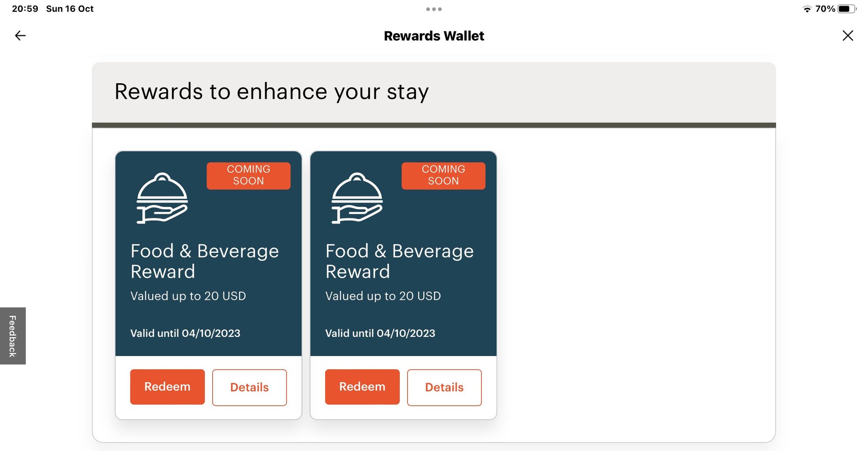The image size is (868, 451).
Task: Tap the three-dot multitasking indicator
Action: 434,9
